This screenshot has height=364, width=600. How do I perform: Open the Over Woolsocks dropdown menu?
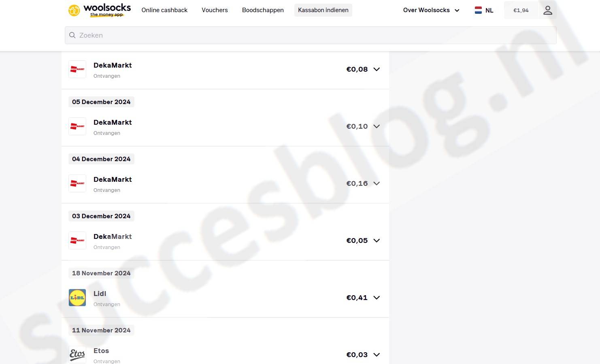pos(431,10)
